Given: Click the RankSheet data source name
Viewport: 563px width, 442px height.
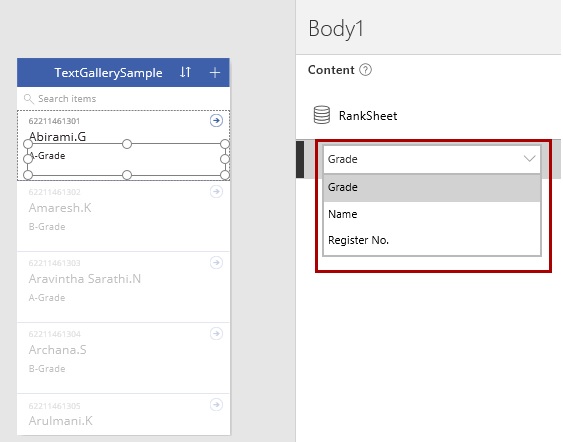Looking at the screenshot, I should click(x=368, y=116).
